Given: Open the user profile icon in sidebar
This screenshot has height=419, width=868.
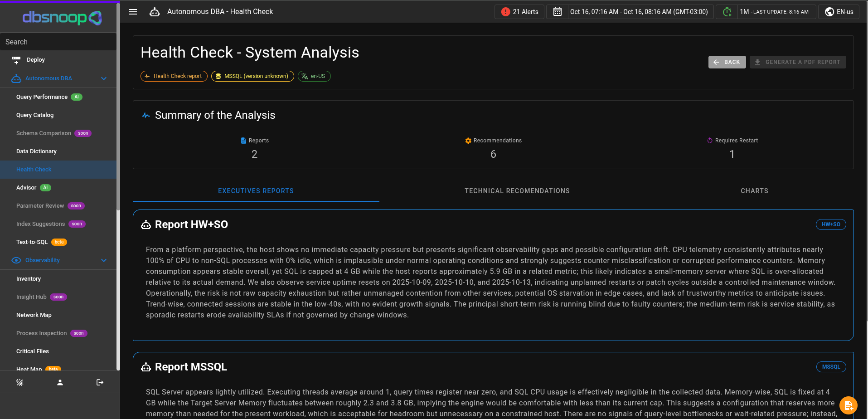Looking at the screenshot, I should (x=60, y=383).
